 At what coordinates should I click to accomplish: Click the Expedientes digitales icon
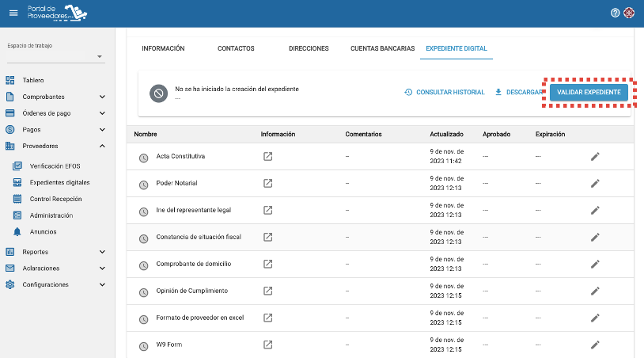(17, 182)
